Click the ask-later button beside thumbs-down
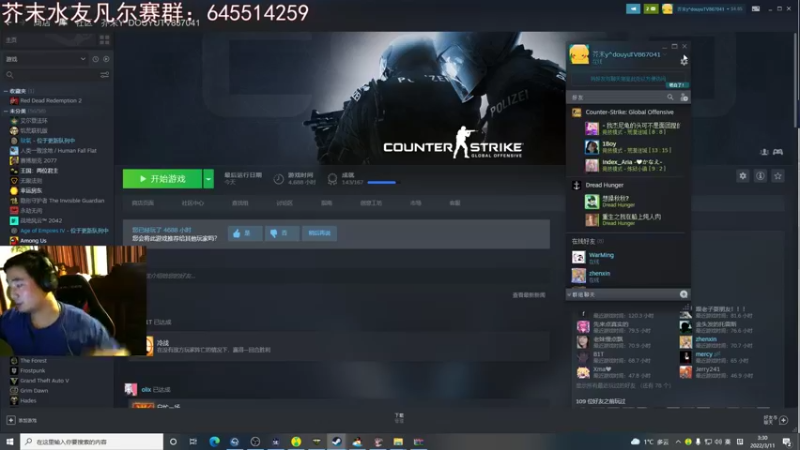 319,233
